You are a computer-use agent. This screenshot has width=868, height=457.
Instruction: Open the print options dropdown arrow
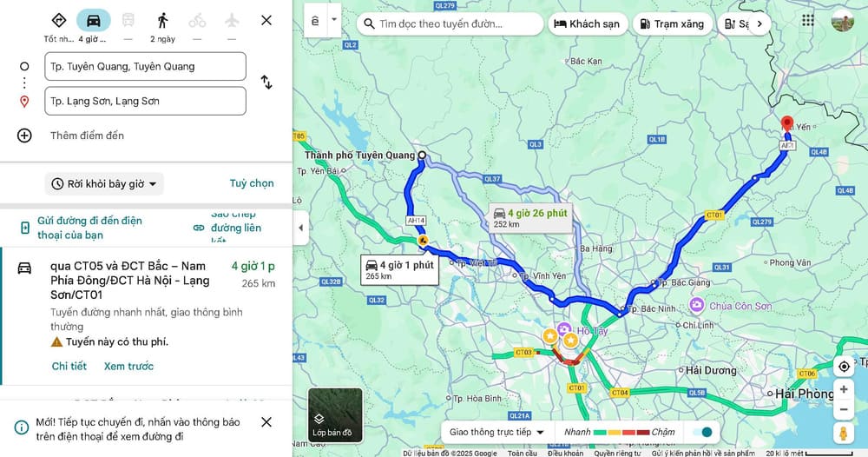point(334,19)
